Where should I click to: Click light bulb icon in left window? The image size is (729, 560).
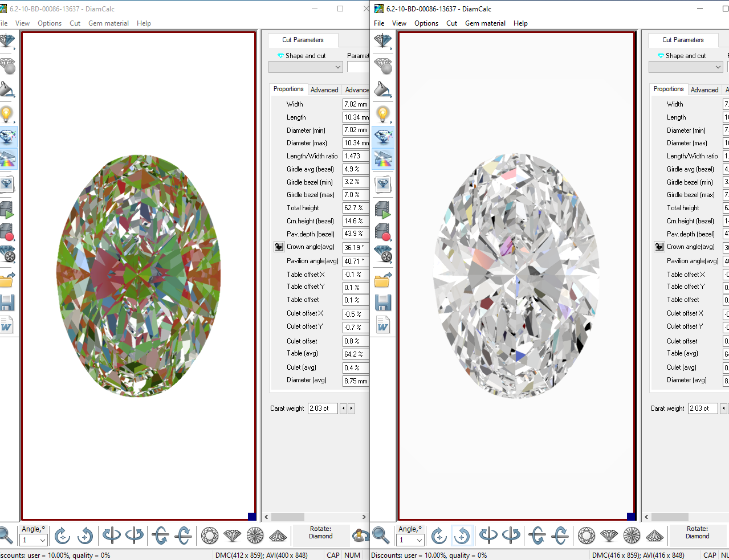(x=7, y=114)
